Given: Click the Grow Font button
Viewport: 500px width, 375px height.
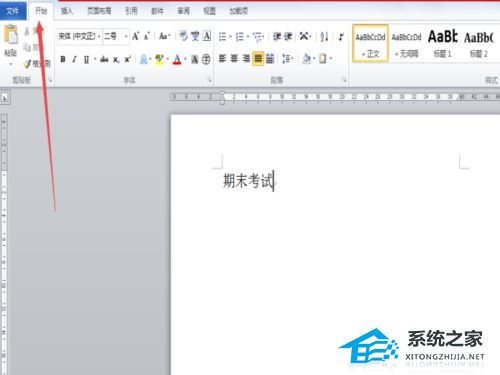Looking at the screenshot, I should (x=135, y=36).
